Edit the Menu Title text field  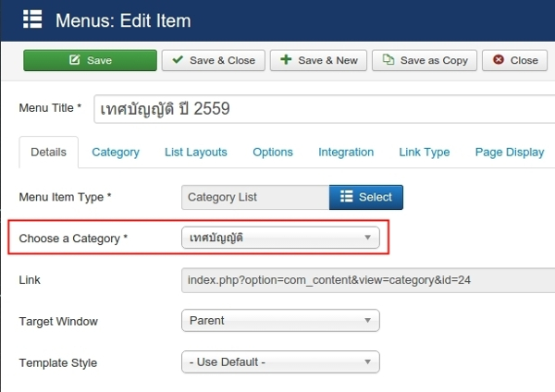325,109
